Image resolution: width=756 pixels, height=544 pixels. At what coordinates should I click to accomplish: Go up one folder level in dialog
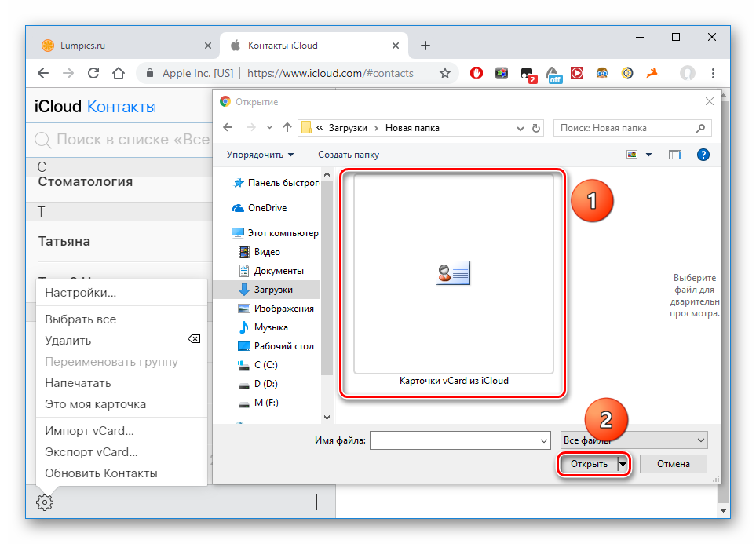(x=287, y=128)
